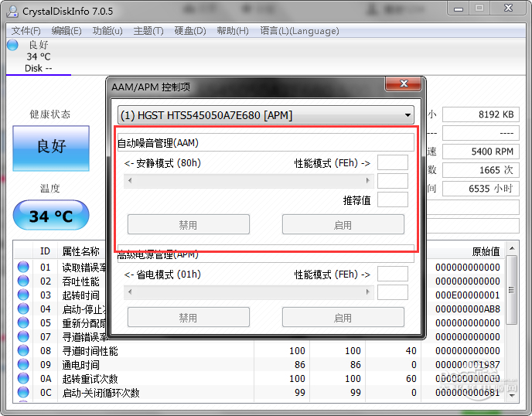Click raw value 000000000681

coord(468,392)
